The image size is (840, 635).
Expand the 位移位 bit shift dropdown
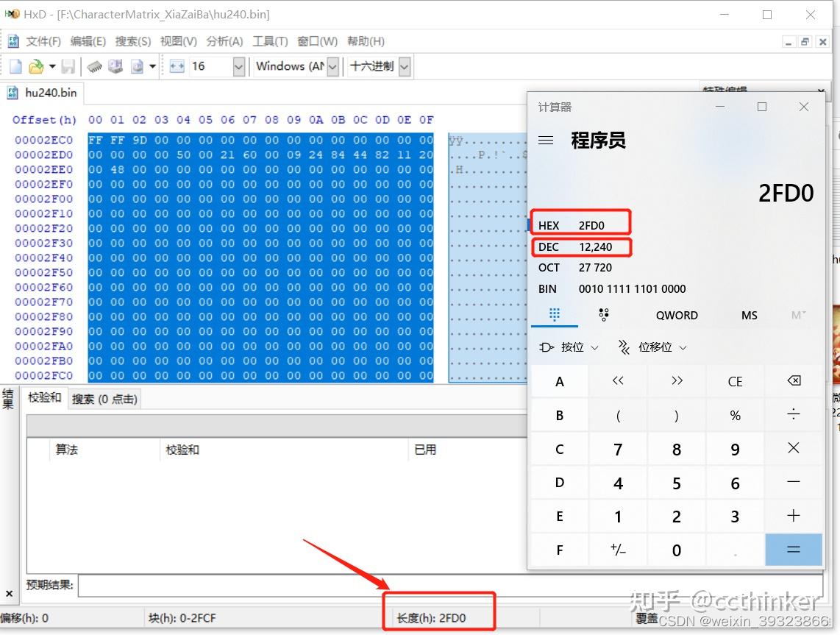(652, 347)
